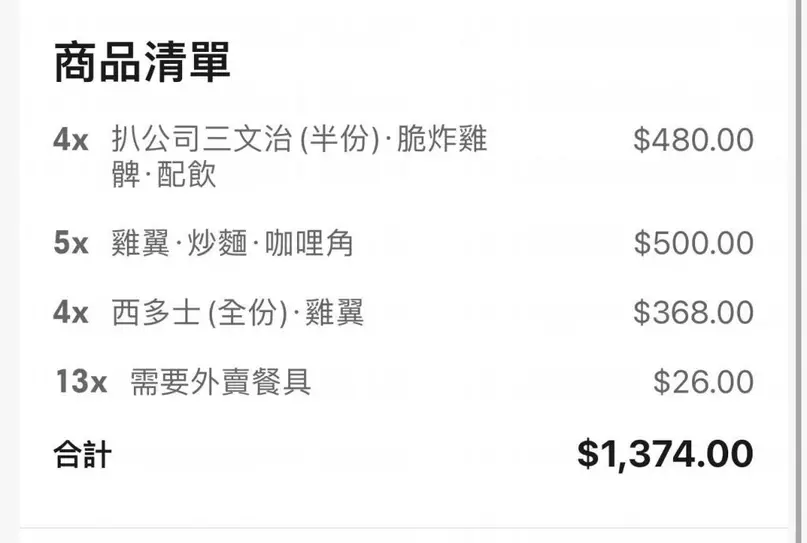The width and height of the screenshot is (807, 543).
Task: Click the scrollbar on the right edge
Action: pyautogui.click(x=801, y=271)
